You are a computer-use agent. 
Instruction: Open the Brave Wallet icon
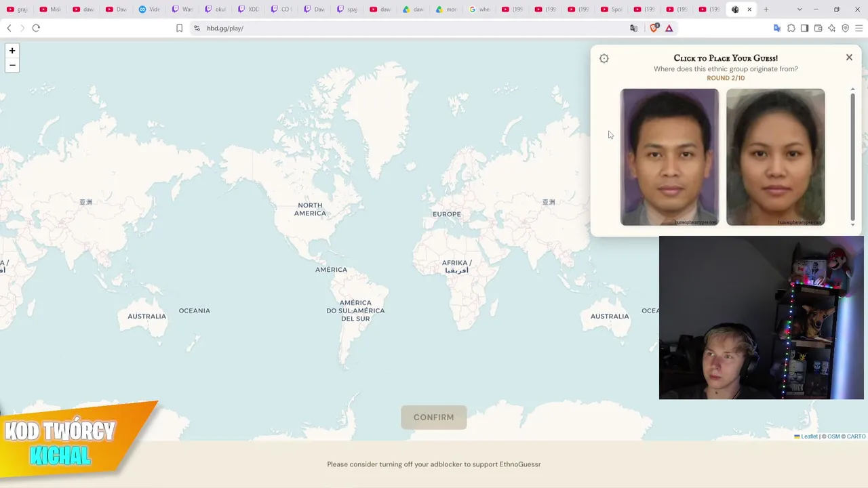(x=818, y=28)
